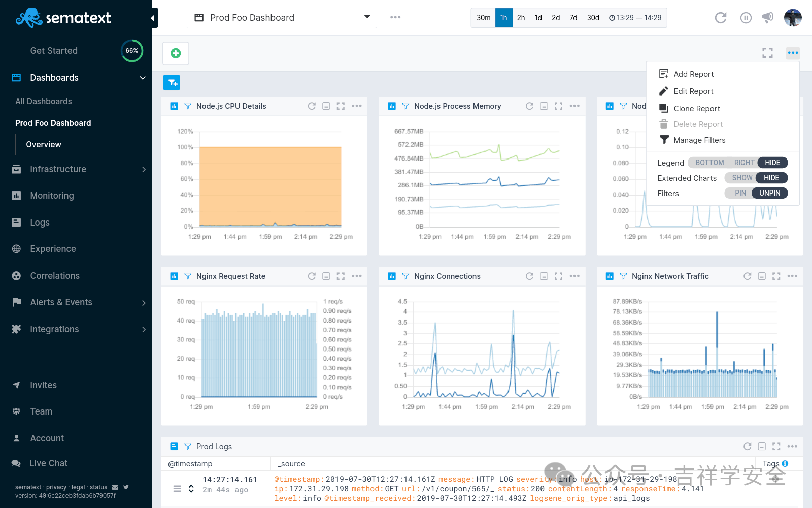Open Get Started onboarding
The image size is (812, 508).
[54, 51]
